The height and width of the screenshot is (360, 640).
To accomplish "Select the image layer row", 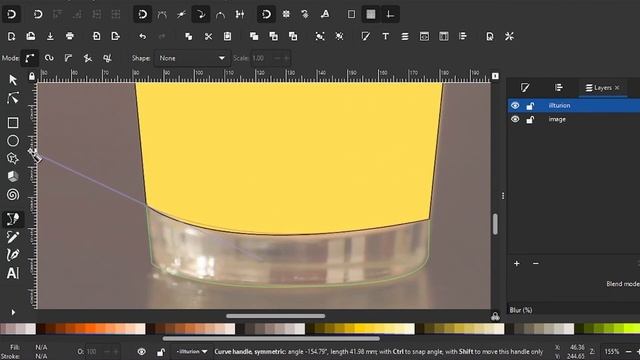I will (573, 119).
